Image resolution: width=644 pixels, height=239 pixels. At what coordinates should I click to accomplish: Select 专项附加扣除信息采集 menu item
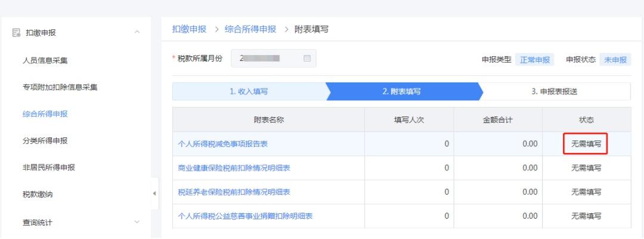click(x=60, y=87)
